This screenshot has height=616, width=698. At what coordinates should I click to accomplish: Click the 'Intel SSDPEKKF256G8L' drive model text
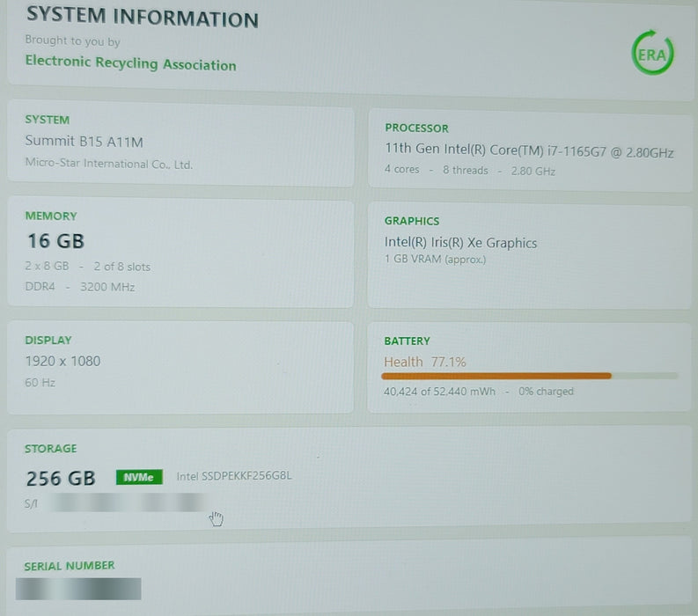(x=234, y=476)
